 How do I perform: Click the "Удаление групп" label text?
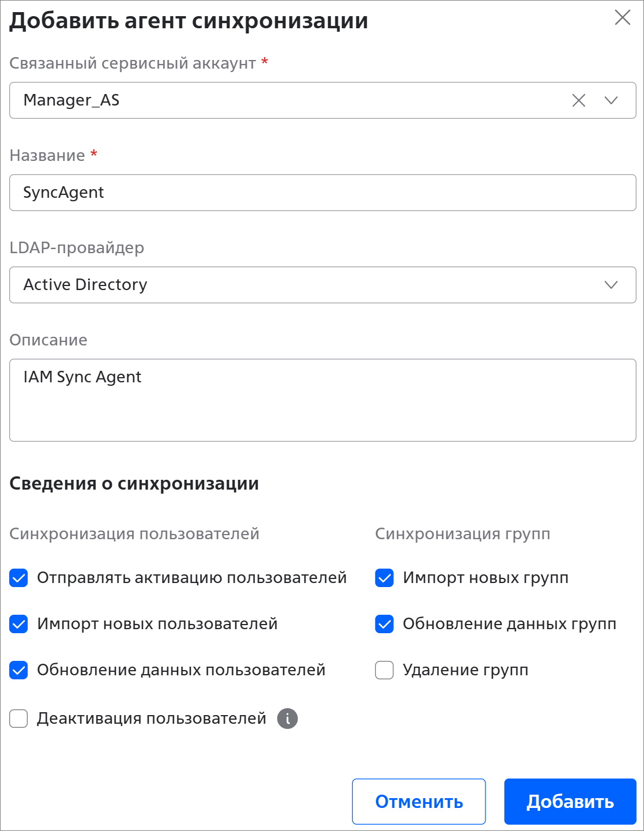point(465,670)
